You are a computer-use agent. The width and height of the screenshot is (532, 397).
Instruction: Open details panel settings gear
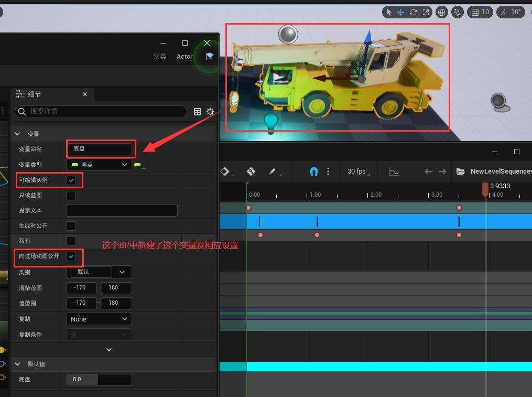click(x=210, y=112)
